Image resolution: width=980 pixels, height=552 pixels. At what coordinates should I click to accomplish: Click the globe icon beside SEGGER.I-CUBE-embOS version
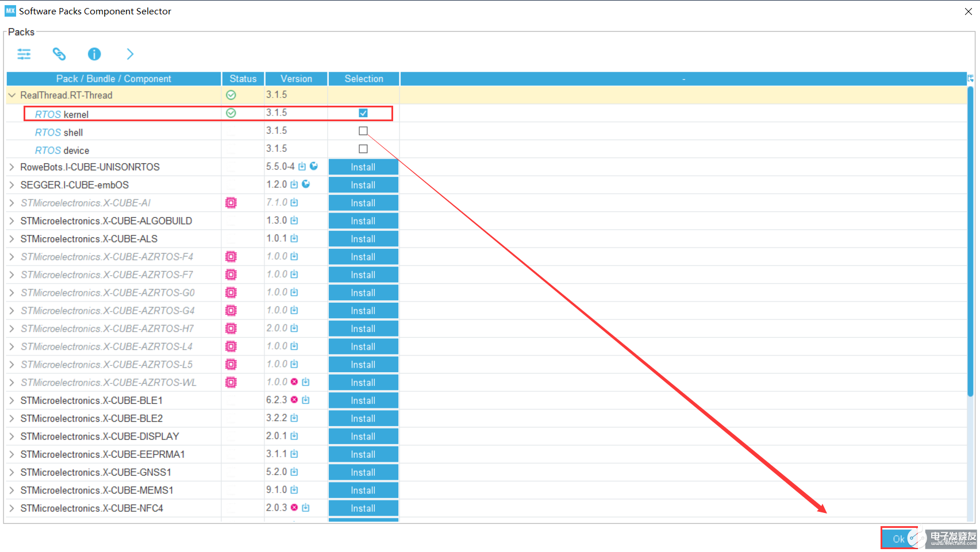point(306,184)
